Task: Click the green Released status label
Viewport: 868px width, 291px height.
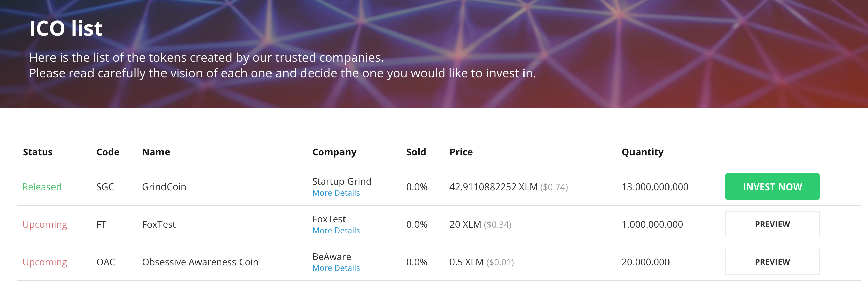Action: pyautogui.click(x=42, y=187)
